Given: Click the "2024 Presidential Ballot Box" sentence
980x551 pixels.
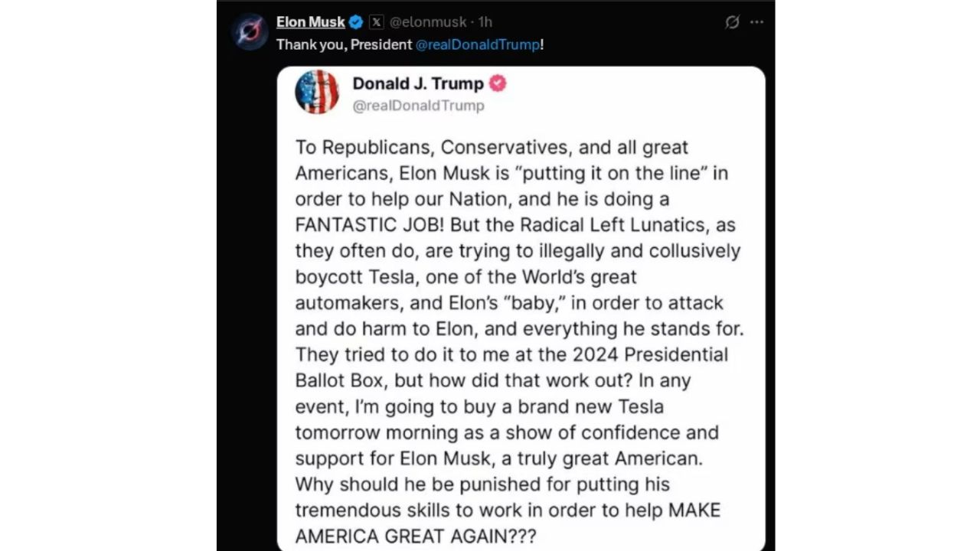Looking at the screenshot, I should pos(511,367).
